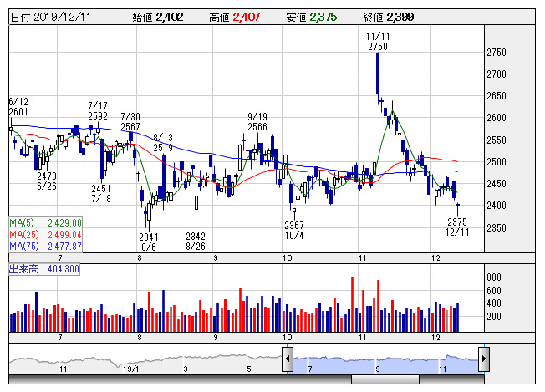This screenshot has width=545, height=392.
Task: Click the horizontal scrollbar thumb at bottom
Action: (x=385, y=379)
